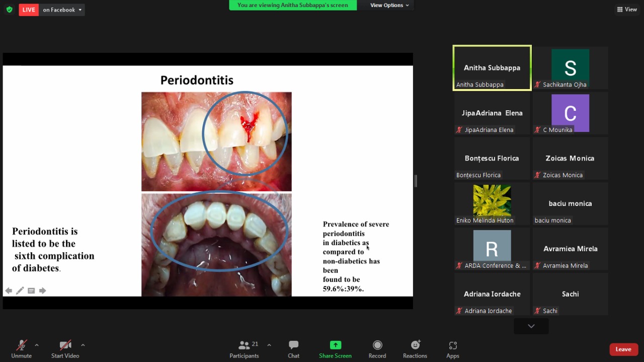Select baciu monica's video tile

tap(570, 204)
